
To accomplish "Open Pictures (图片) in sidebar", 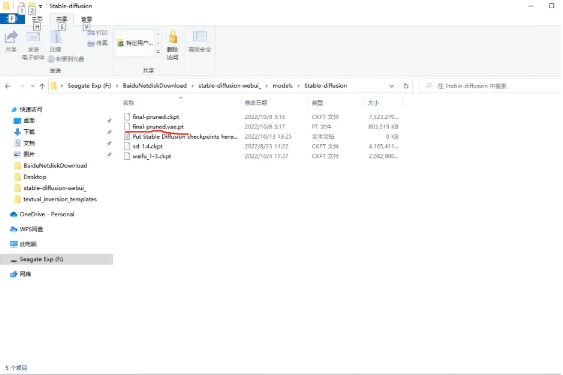I will (29, 154).
